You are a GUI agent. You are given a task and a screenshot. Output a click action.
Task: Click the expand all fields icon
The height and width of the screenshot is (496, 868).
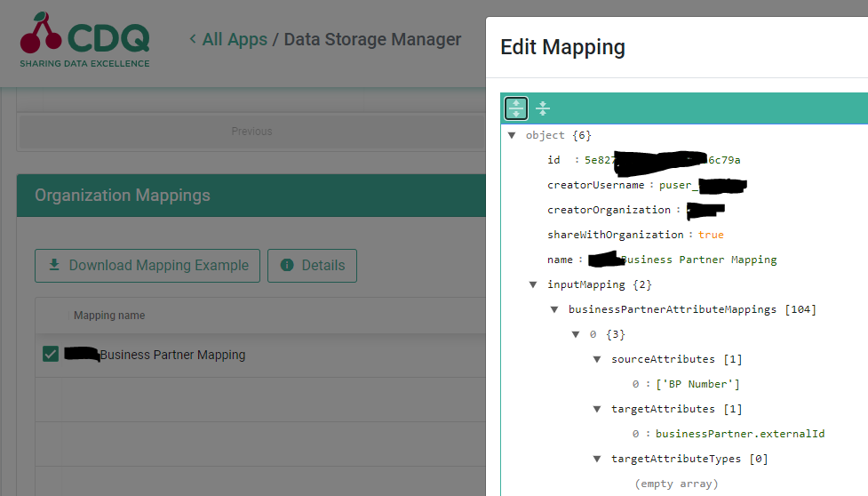(516, 108)
